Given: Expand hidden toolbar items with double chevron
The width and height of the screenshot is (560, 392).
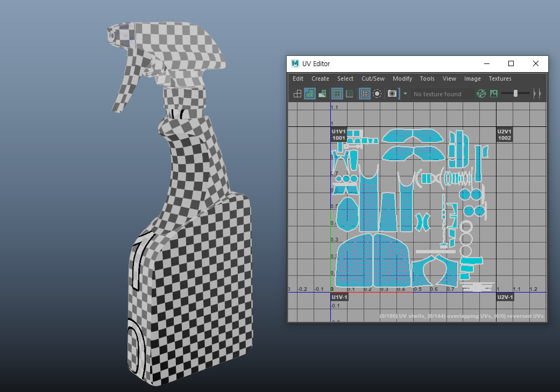Looking at the screenshot, I should point(537,94).
